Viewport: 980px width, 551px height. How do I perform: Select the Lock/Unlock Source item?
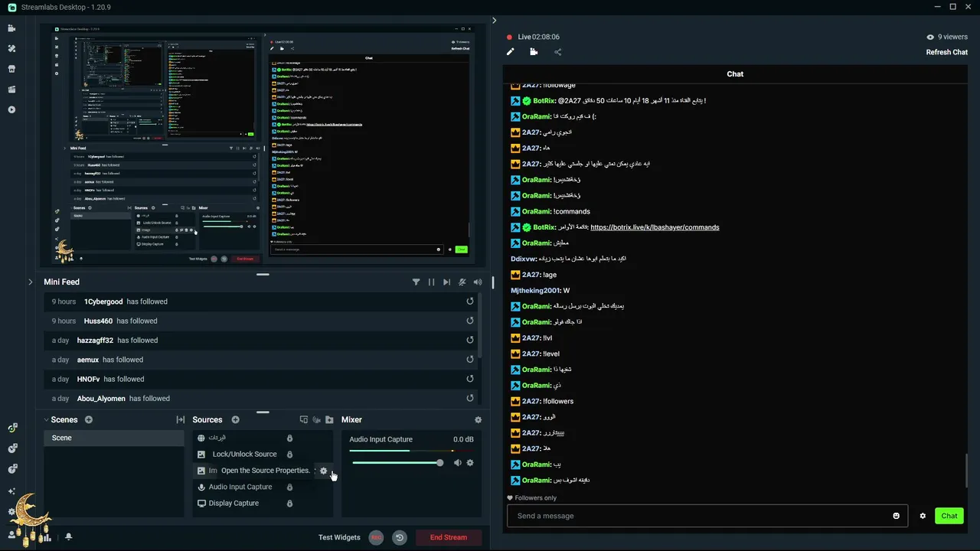pyautogui.click(x=244, y=455)
